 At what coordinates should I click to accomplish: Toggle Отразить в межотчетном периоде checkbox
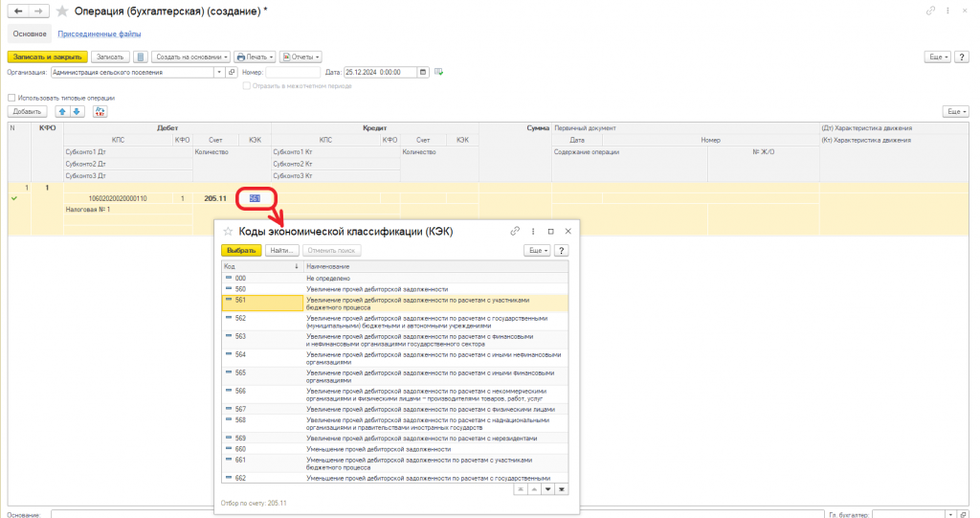pyautogui.click(x=246, y=86)
